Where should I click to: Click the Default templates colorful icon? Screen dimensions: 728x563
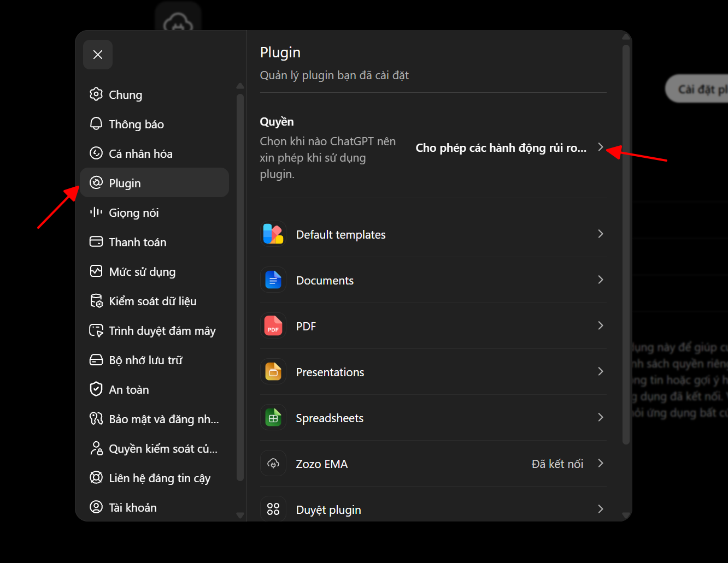(273, 234)
